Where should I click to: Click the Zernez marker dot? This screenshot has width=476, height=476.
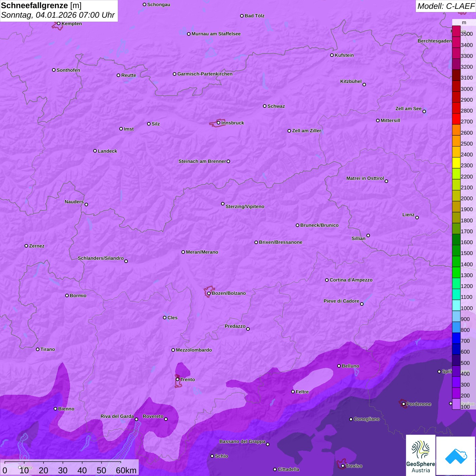coord(26,246)
